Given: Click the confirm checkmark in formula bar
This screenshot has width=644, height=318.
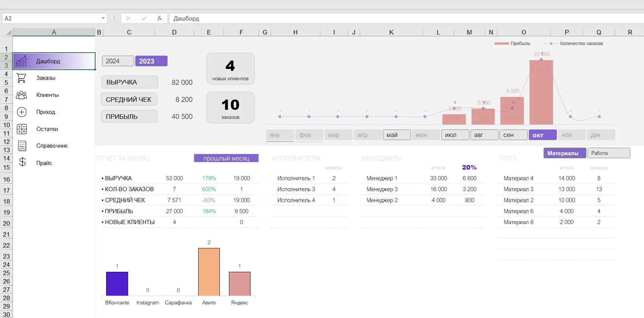Looking at the screenshot, I should [x=144, y=18].
